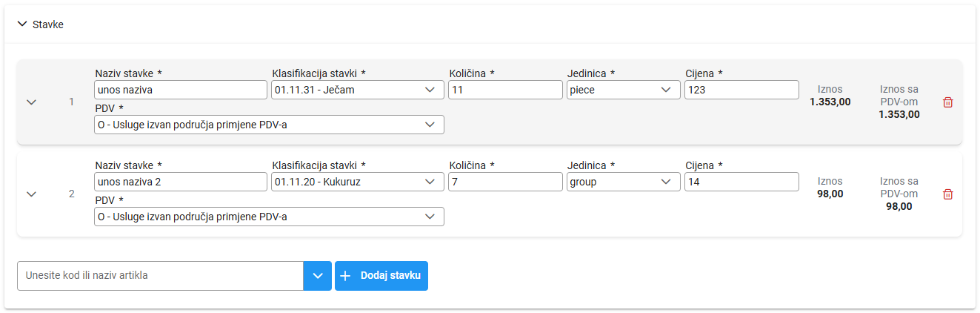This screenshot has width=980, height=313.
Task: Open PDV dropdown in first item row
Action: 269,125
